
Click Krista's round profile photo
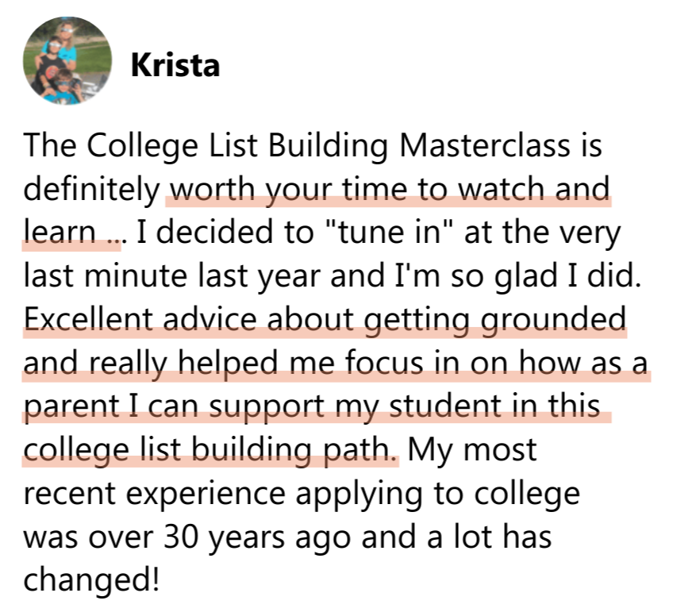tap(67, 61)
